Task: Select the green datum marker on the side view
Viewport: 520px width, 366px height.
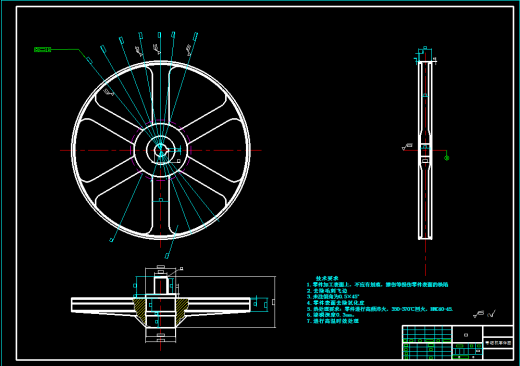Action: pos(447,157)
